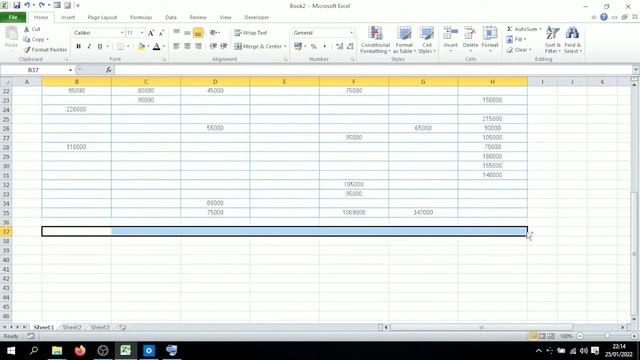This screenshot has height=360, width=640.
Task: Switch to the Insert ribbon tab
Action: tap(68, 18)
